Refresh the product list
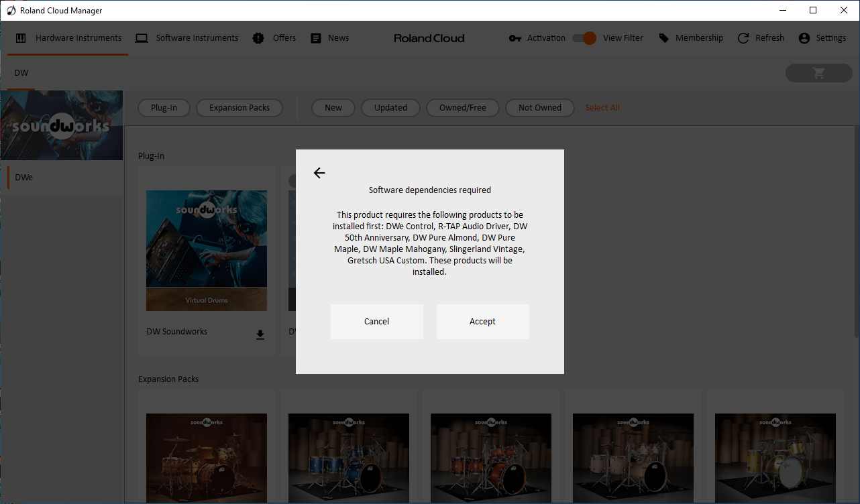 point(761,38)
